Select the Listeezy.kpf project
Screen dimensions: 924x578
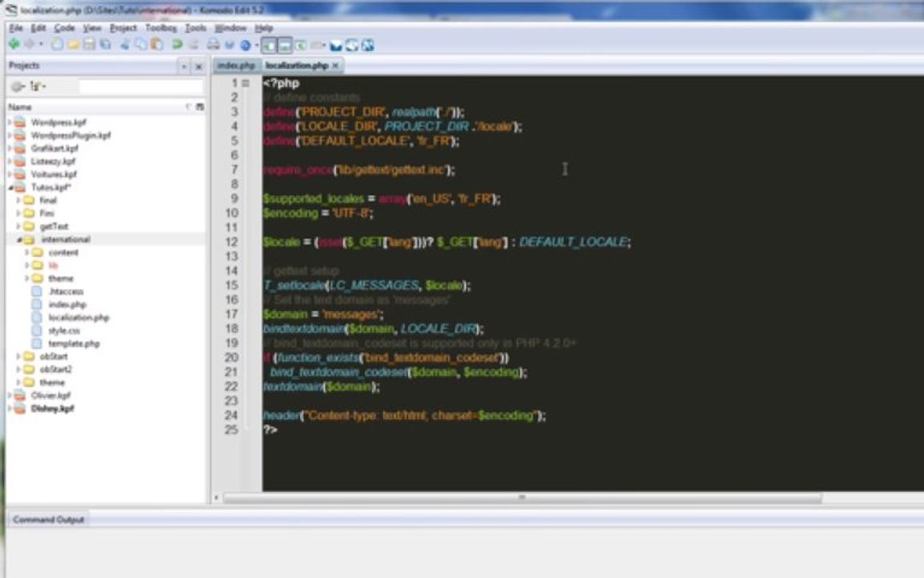[x=53, y=161]
